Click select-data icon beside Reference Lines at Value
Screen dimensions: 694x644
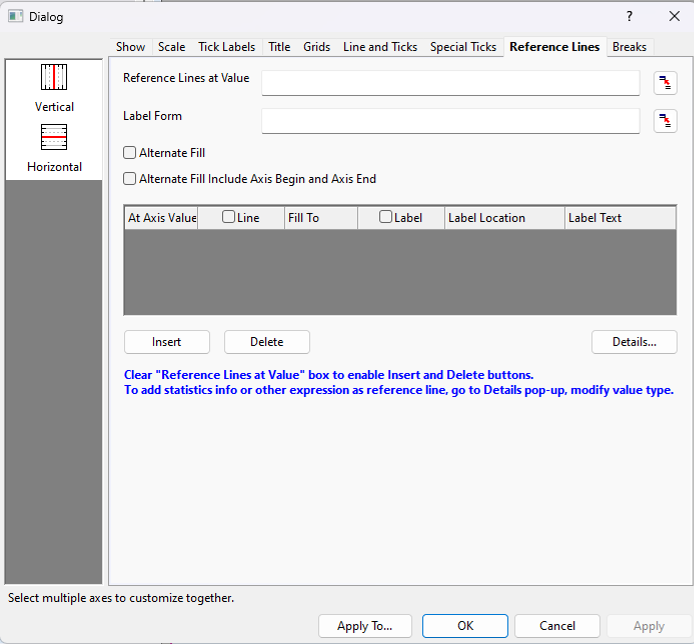(x=665, y=83)
